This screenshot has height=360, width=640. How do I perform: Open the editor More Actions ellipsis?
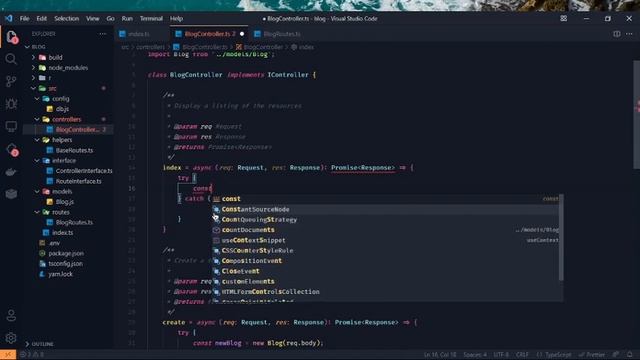pyautogui.click(x=629, y=34)
